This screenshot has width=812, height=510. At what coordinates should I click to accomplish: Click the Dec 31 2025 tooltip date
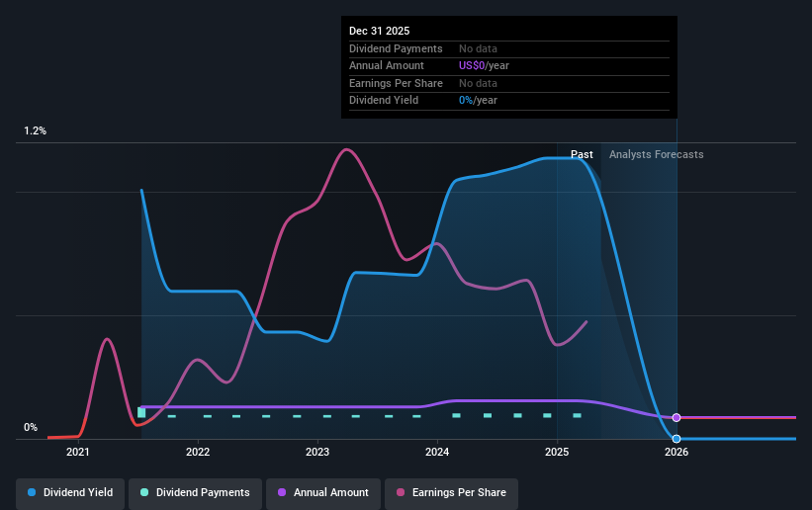tap(379, 31)
